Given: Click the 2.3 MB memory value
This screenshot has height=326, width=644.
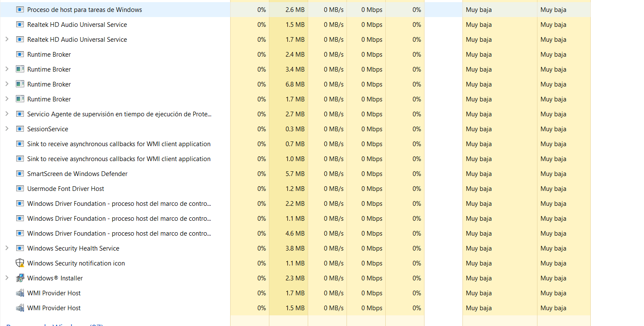Looking at the screenshot, I should (x=295, y=278).
